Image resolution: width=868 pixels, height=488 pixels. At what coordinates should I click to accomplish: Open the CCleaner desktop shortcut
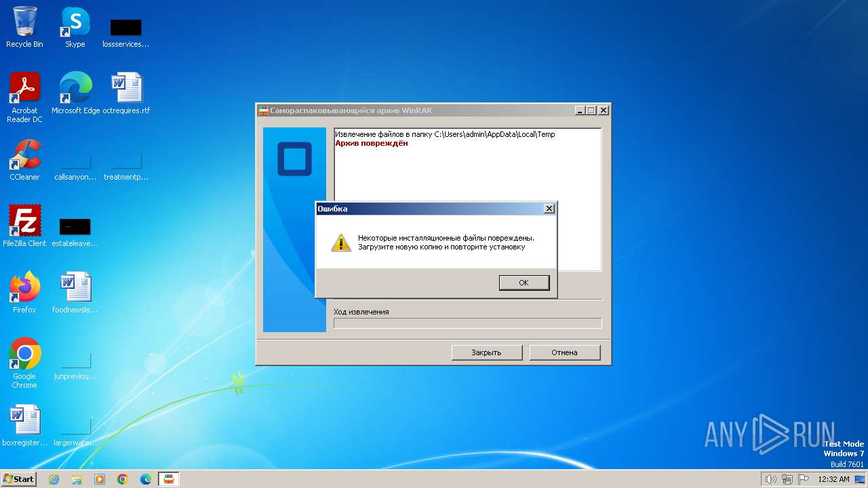(24, 160)
